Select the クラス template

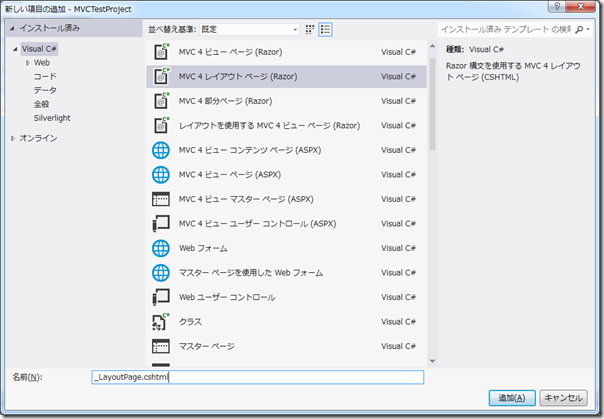coord(286,322)
